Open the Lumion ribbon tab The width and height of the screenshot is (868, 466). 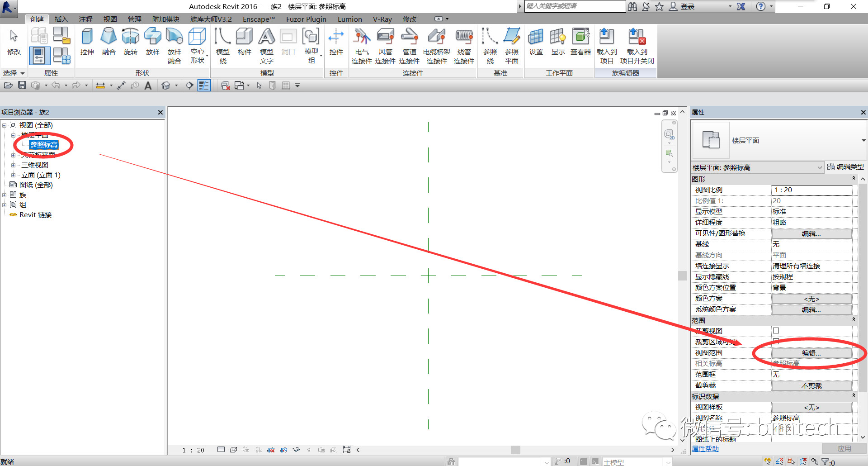point(349,19)
